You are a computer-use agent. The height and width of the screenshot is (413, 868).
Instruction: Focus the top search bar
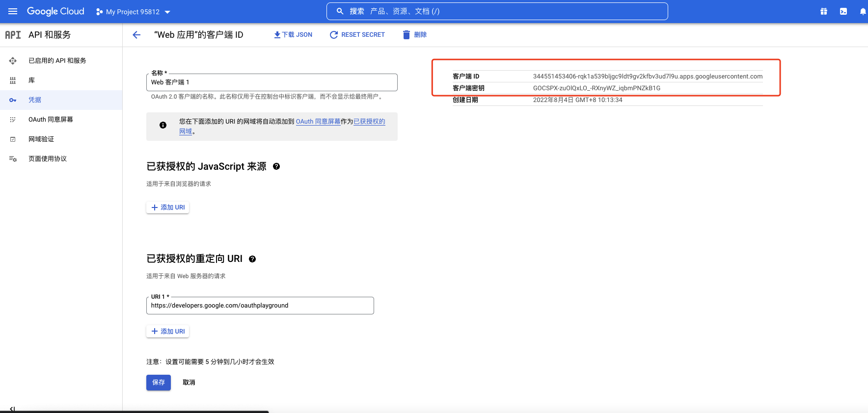497,11
